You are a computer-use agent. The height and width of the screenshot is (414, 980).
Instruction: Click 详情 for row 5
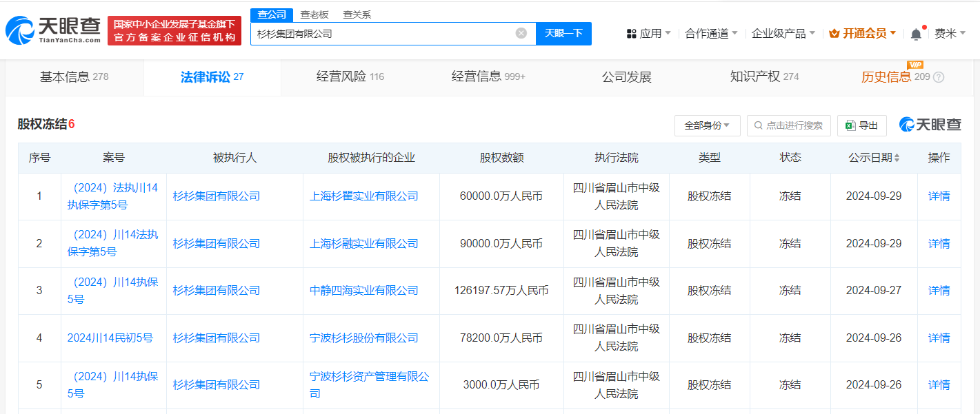(x=939, y=385)
